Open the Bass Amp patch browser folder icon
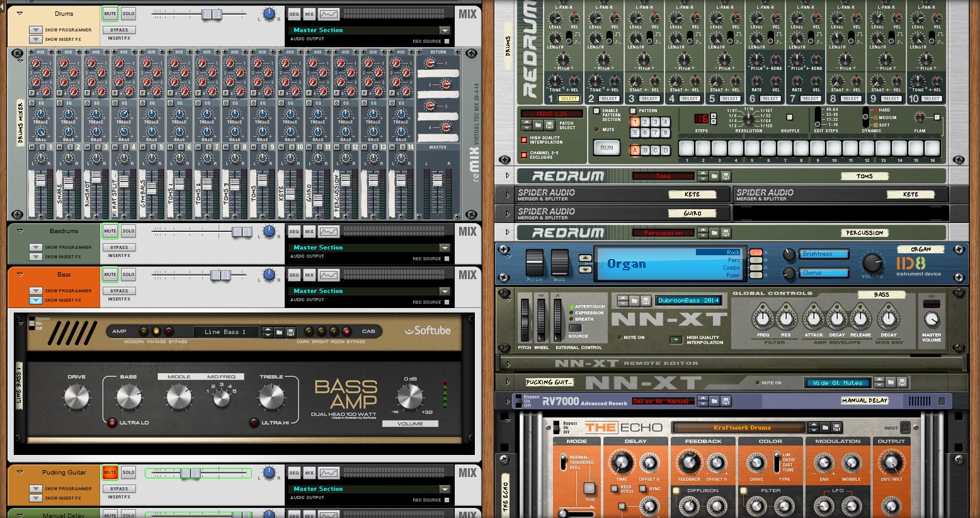Viewport: 980px width, 518px height. [279, 331]
